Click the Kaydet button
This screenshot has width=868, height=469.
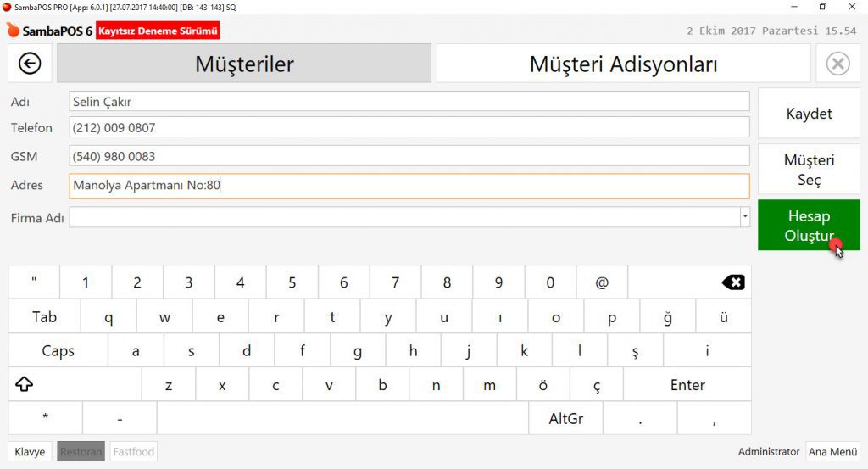click(809, 114)
